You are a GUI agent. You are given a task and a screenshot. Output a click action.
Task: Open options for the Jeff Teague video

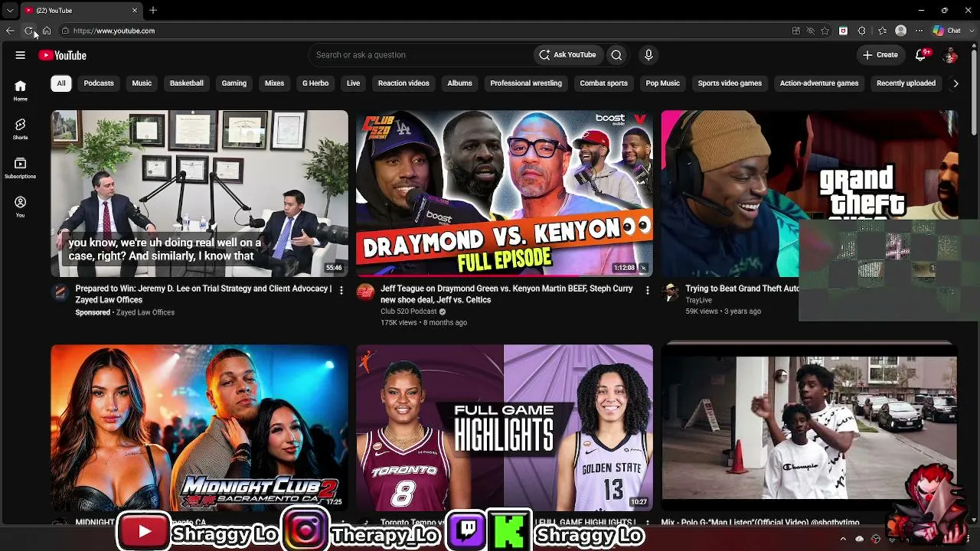tap(647, 290)
